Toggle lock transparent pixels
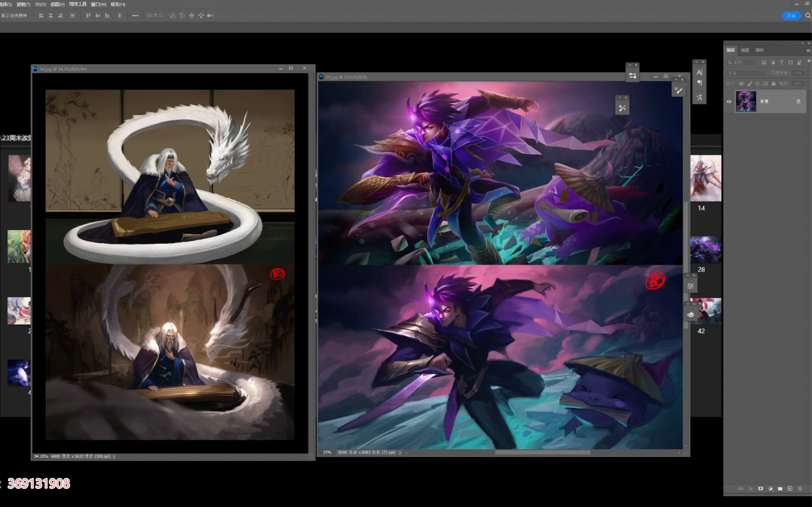The image size is (812, 507). 741,84
